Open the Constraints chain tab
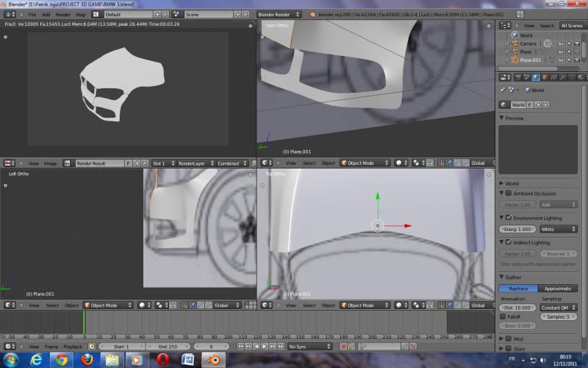The image size is (588, 368). tap(553, 77)
